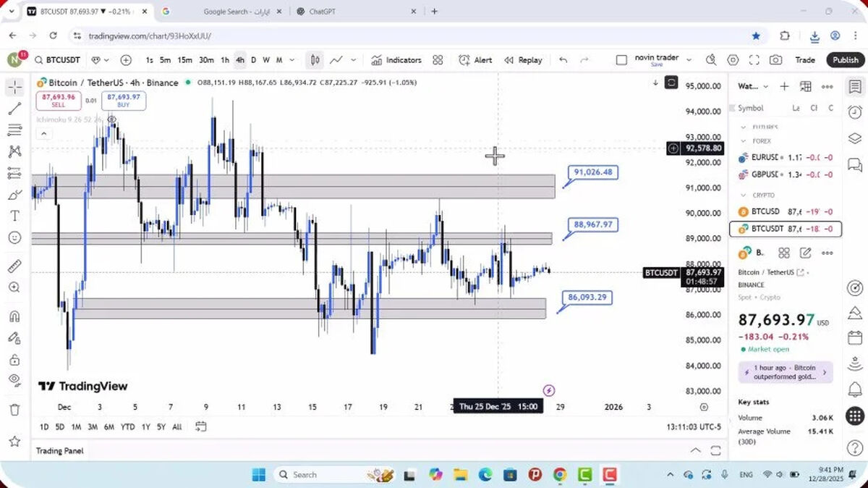
Task: Take a chart snapshot with camera icon
Action: [775, 60]
